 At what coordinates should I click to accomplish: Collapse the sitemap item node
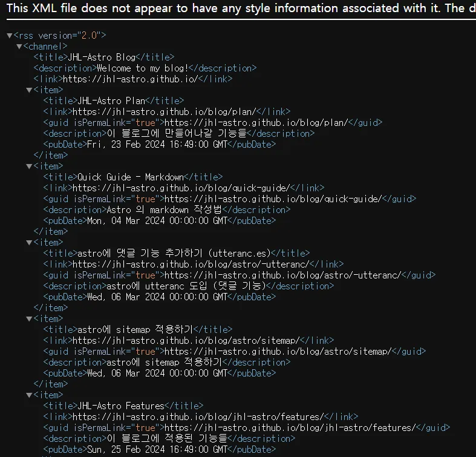tap(30, 319)
